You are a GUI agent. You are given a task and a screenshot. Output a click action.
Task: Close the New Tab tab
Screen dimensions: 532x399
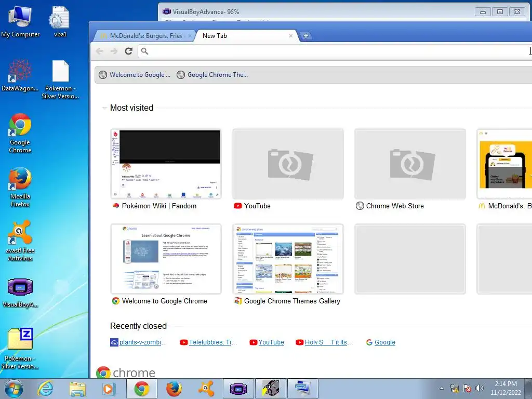(x=291, y=36)
